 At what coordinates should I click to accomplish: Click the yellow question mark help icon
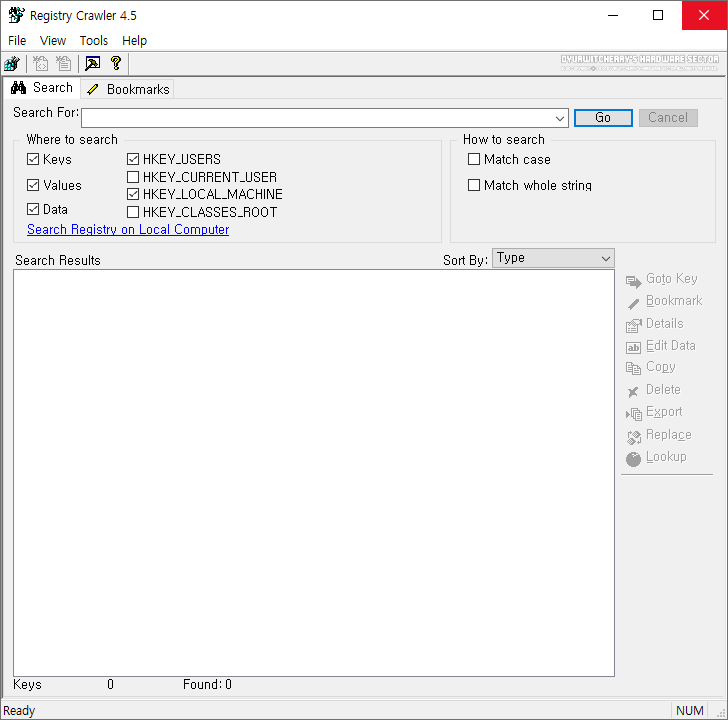[x=116, y=63]
